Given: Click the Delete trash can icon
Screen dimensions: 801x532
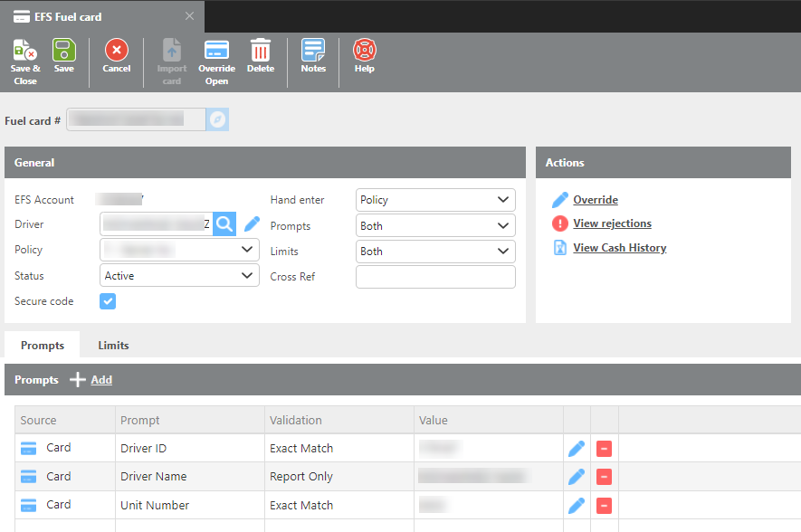Looking at the screenshot, I should pos(261,51).
